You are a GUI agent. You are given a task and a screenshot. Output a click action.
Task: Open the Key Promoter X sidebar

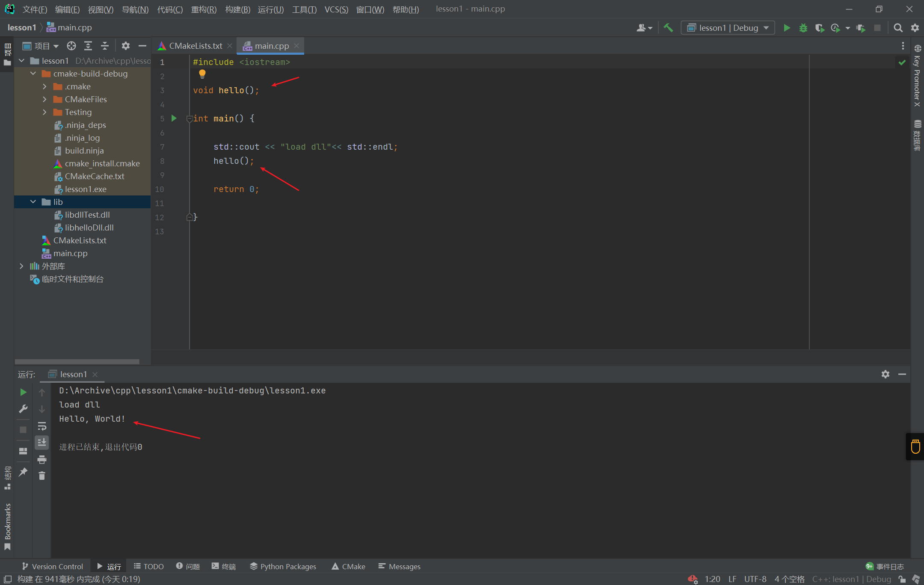(x=917, y=75)
